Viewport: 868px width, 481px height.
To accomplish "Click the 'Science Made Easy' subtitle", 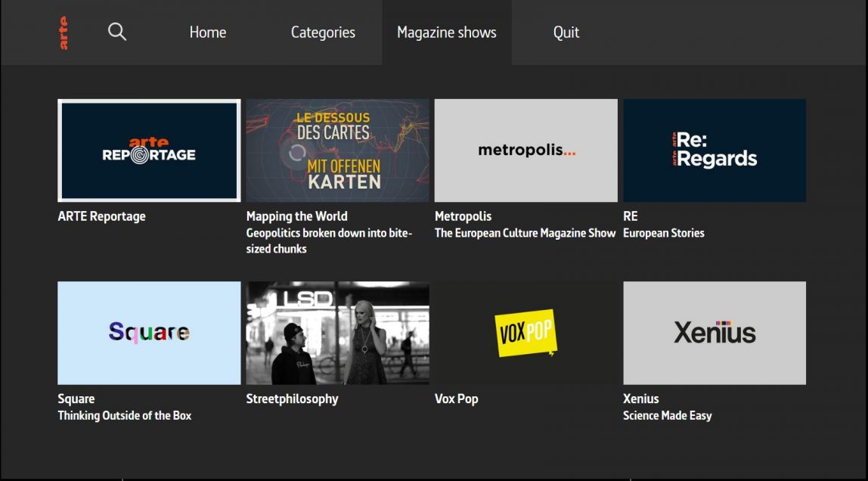I will click(668, 416).
